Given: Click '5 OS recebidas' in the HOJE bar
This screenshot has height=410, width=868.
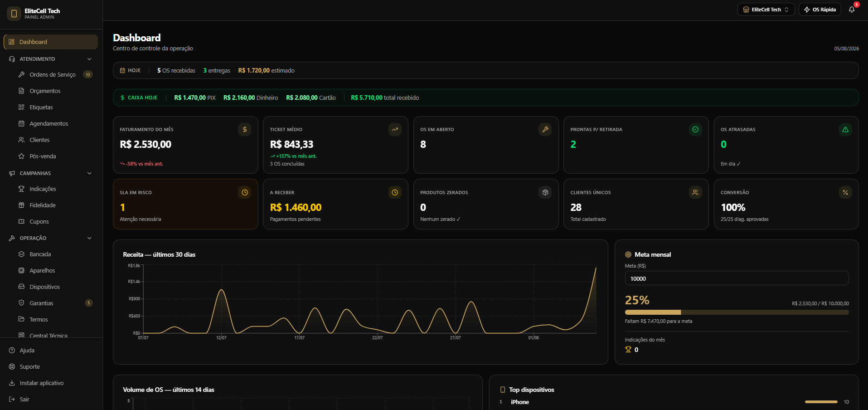Looking at the screenshot, I should point(176,70).
